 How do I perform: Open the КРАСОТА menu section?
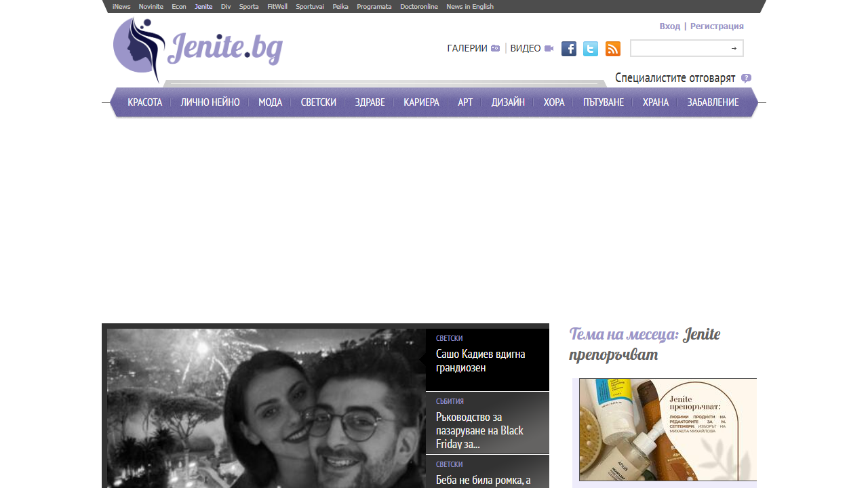[x=145, y=102]
